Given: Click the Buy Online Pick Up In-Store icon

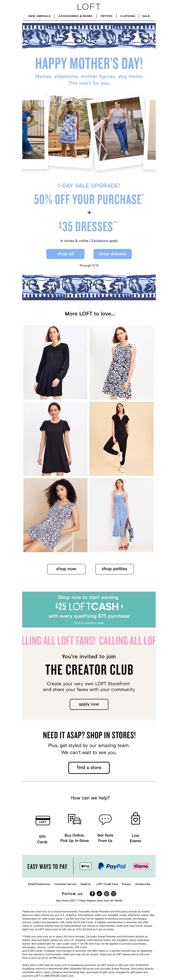Looking at the screenshot, I should coord(74,819).
